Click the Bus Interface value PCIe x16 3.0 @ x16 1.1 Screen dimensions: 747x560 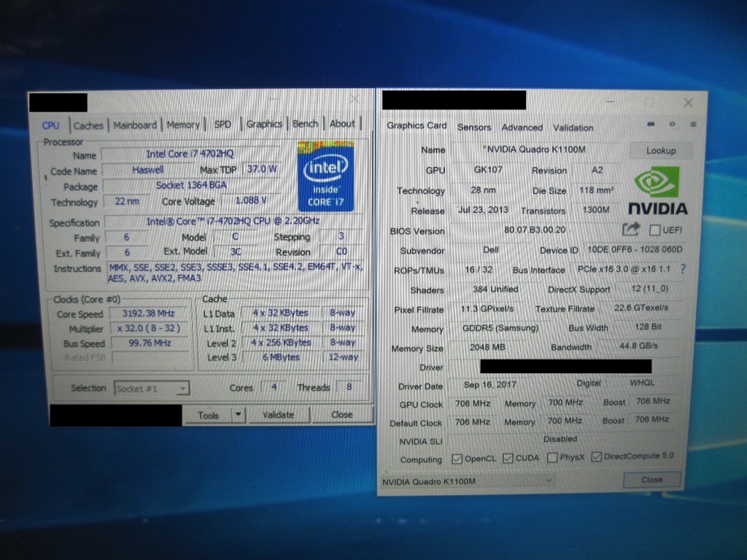pos(624,269)
